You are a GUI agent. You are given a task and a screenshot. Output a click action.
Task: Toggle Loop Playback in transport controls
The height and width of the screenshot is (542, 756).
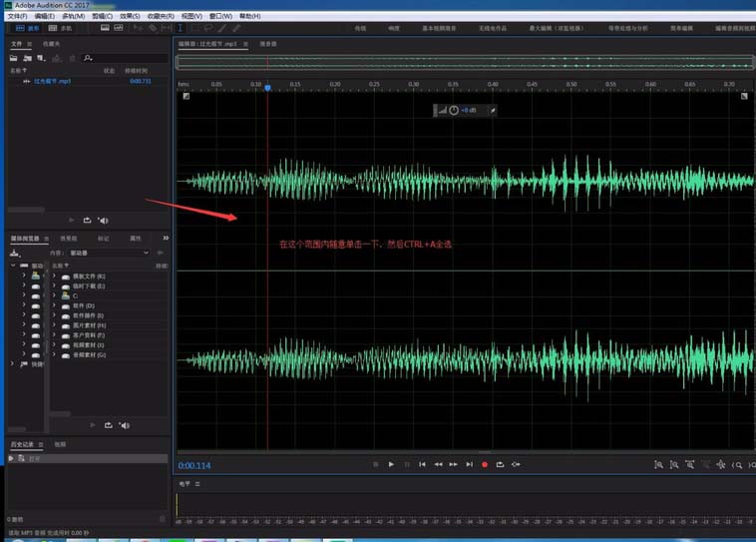click(500, 464)
